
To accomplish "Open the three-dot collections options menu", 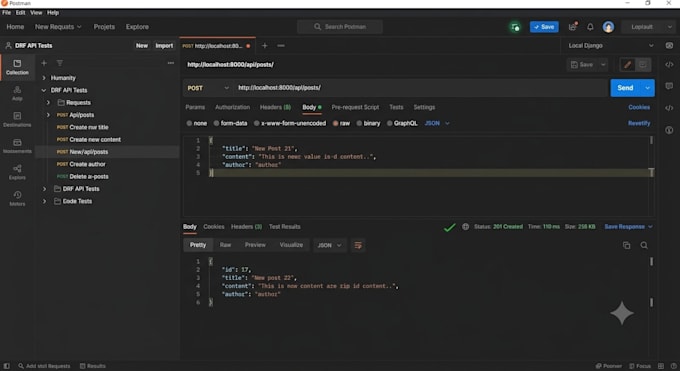I will [171, 63].
